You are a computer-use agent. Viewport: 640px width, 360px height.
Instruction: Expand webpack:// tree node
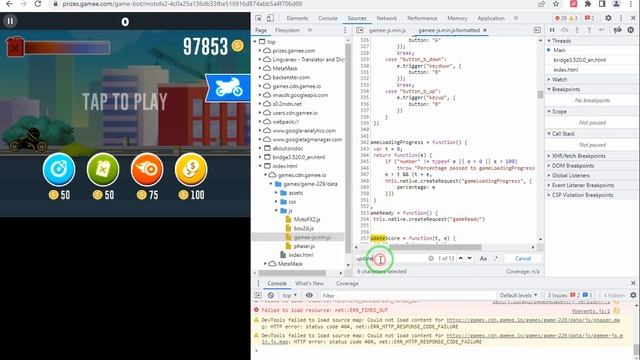(260, 122)
